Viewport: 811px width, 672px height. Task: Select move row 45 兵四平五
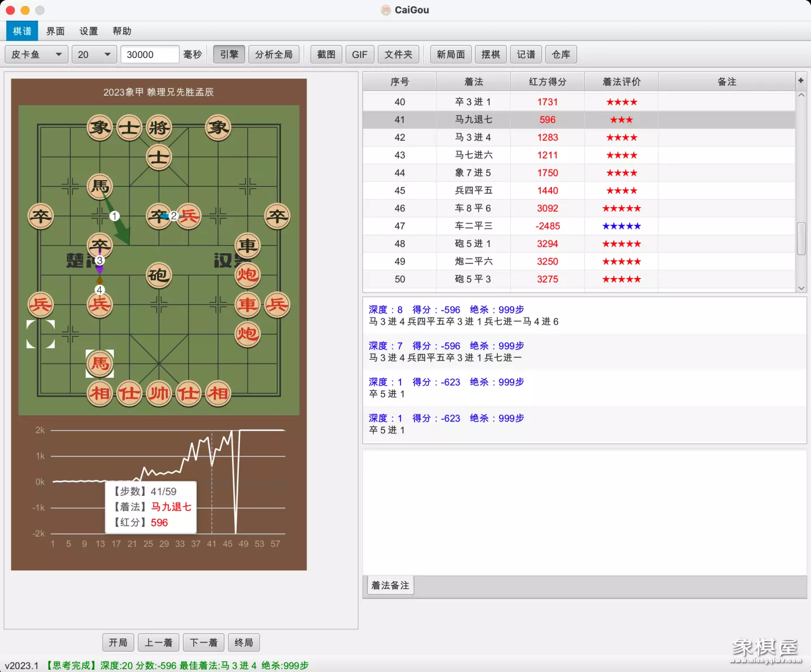click(x=579, y=191)
